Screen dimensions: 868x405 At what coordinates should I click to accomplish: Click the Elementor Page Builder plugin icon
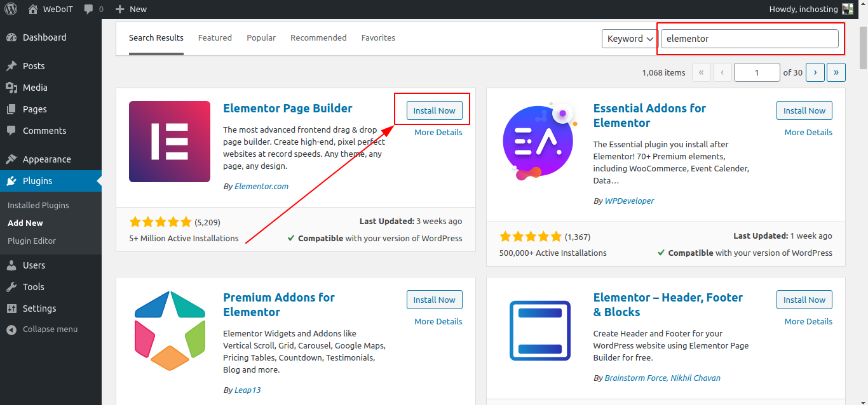[170, 142]
